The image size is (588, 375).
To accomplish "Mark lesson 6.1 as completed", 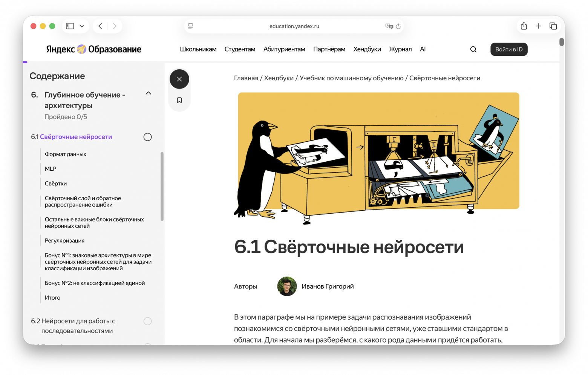I will coord(147,137).
